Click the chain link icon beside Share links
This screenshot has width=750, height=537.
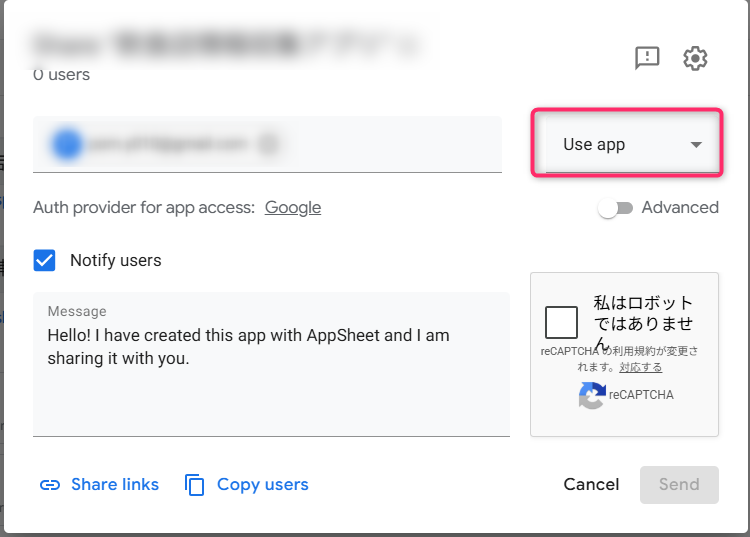click(50, 485)
